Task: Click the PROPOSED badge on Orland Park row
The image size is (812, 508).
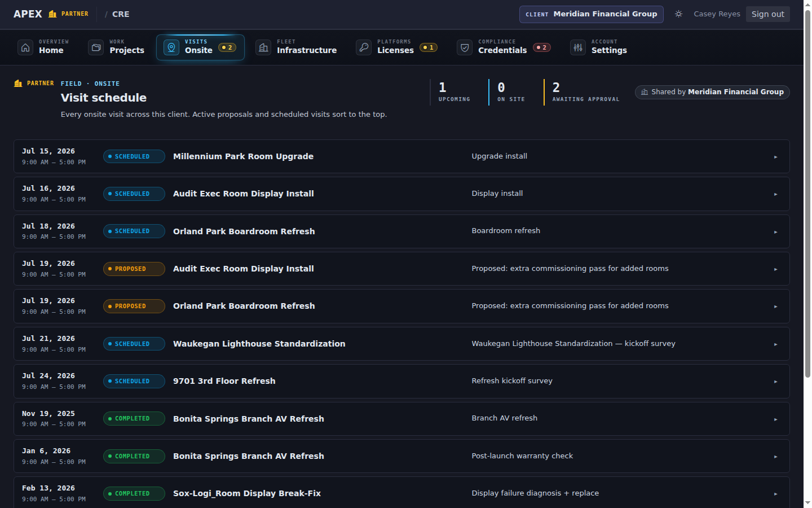Action: [x=134, y=306]
